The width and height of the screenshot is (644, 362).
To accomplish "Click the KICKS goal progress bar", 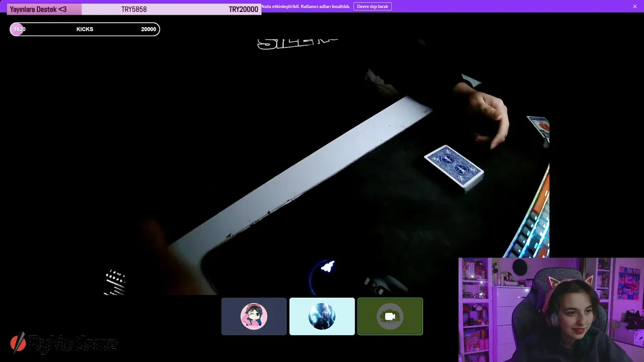I will [x=85, y=29].
